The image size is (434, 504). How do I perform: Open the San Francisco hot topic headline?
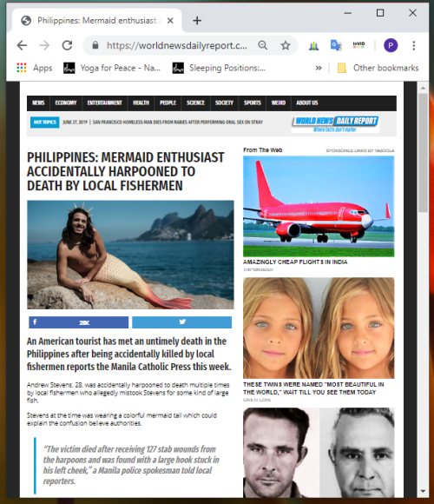tap(178, 123)
